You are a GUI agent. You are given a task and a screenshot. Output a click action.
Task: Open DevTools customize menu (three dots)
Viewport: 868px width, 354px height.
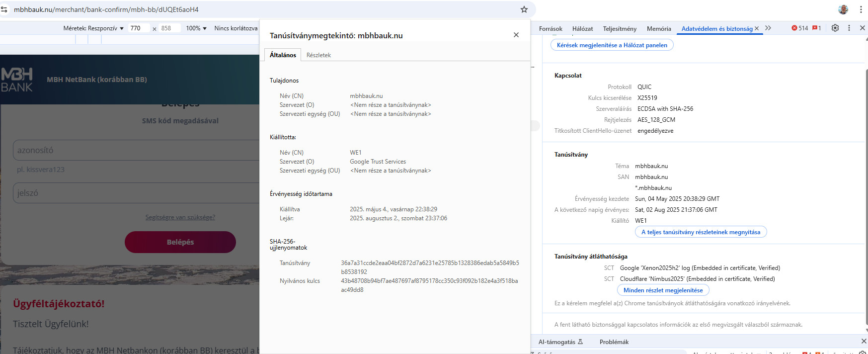tap(849, 28)
